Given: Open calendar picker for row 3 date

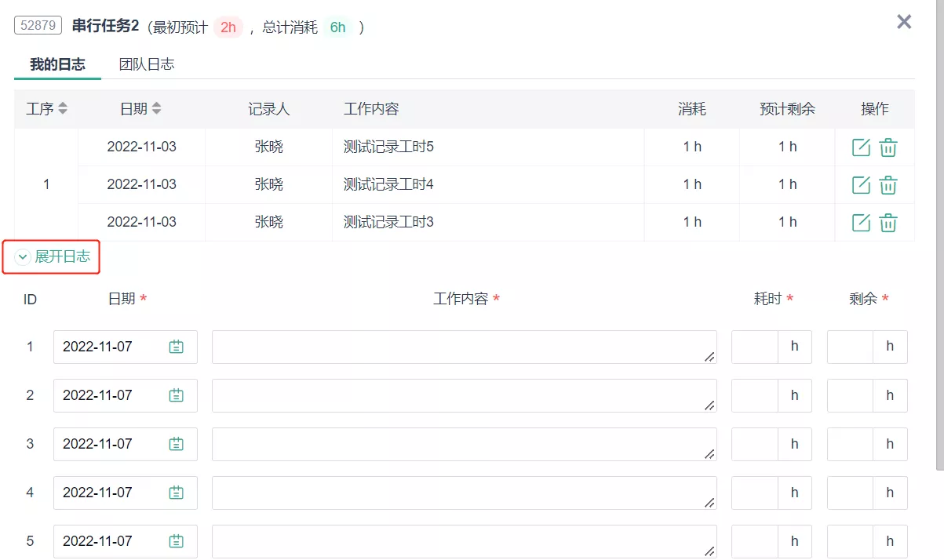Looking at the screenshot, I should coord(177,444).
